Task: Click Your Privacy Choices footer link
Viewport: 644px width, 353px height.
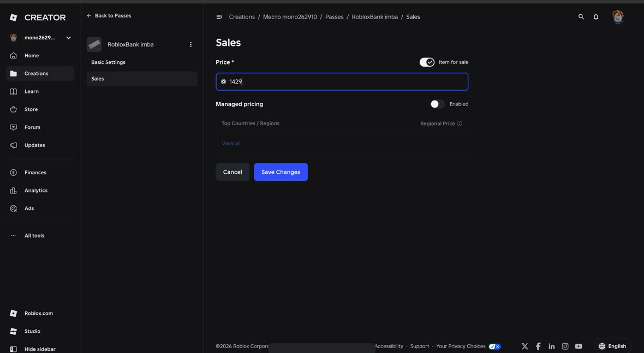Action: point(461,346)
